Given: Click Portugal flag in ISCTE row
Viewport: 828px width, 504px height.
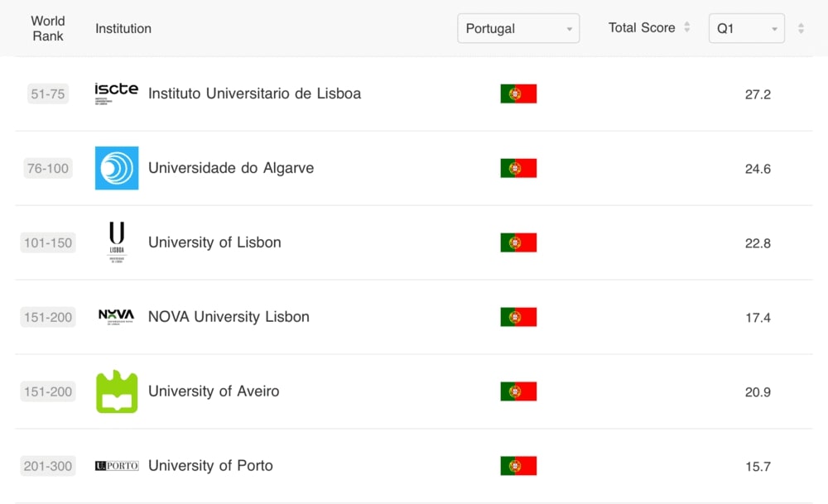Looking at the screenshot, I should pos(518,94).
